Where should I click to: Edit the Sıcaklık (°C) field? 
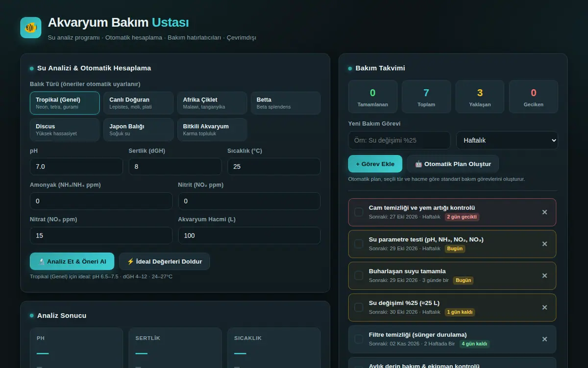(274, 166)
